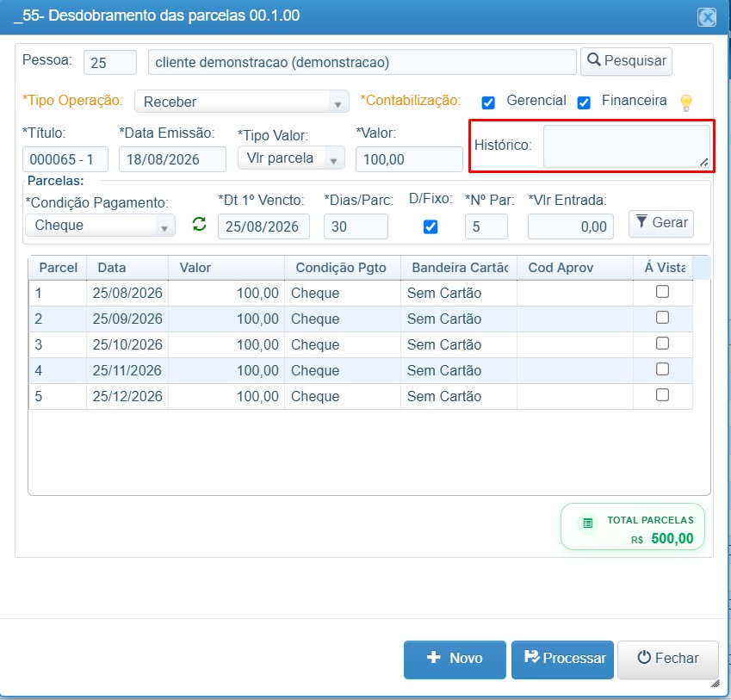Image resolution: width=731 pixels, height=700 pixels.
Task: Check Á Vista for parcela 2
Action: point(662,318)
